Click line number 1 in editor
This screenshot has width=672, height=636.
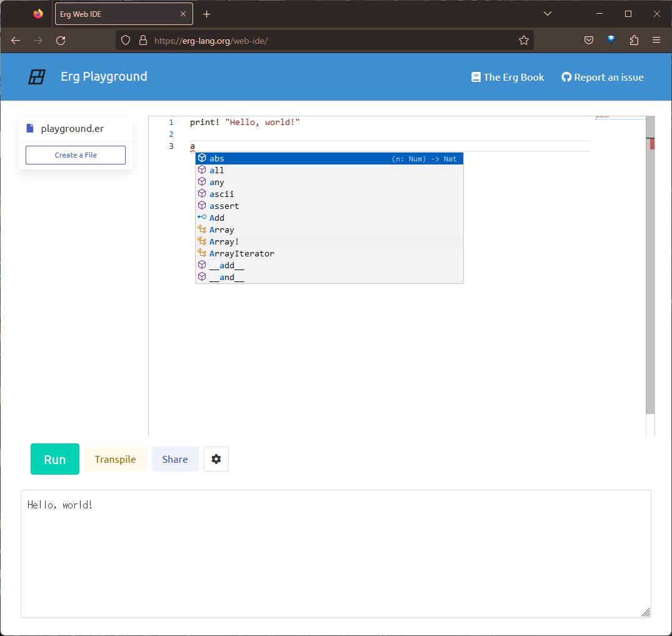click(171, 122)
